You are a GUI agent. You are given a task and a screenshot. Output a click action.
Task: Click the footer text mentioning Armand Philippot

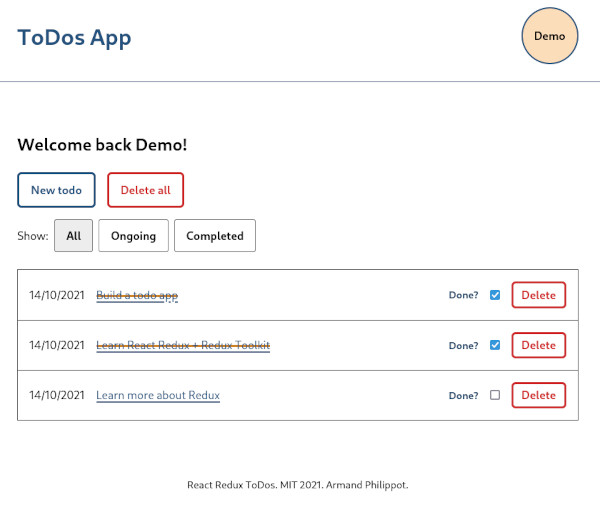click(298, 485)
